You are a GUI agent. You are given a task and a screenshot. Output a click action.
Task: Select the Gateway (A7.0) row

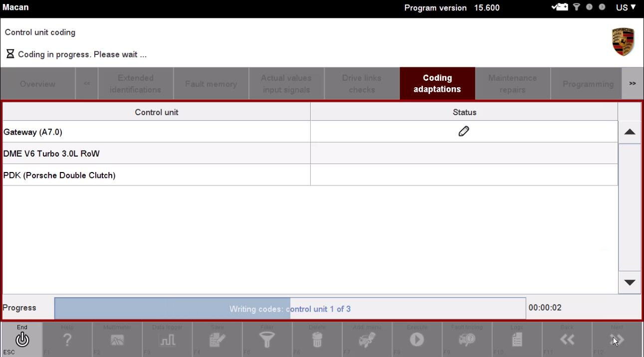pos(310,132)
